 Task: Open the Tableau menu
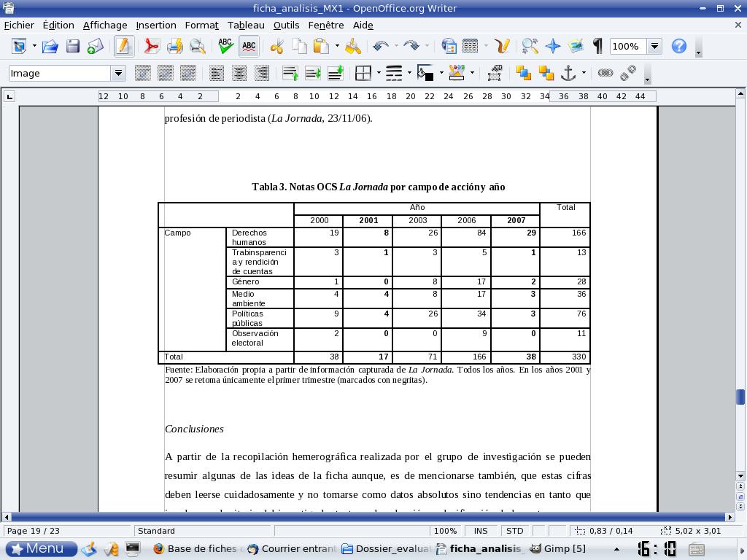pos(245,25)
